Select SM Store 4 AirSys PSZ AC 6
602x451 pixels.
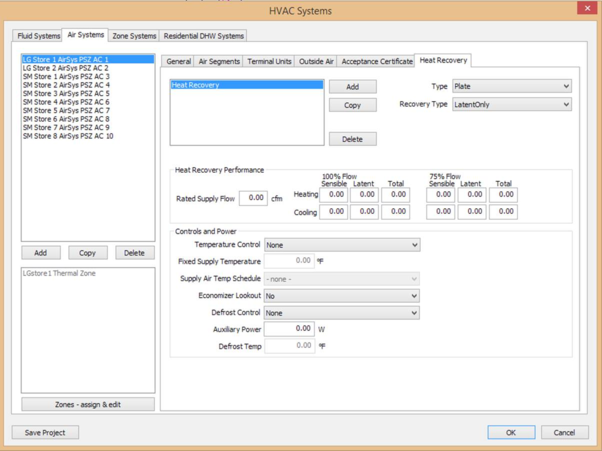tap(66, 102)
